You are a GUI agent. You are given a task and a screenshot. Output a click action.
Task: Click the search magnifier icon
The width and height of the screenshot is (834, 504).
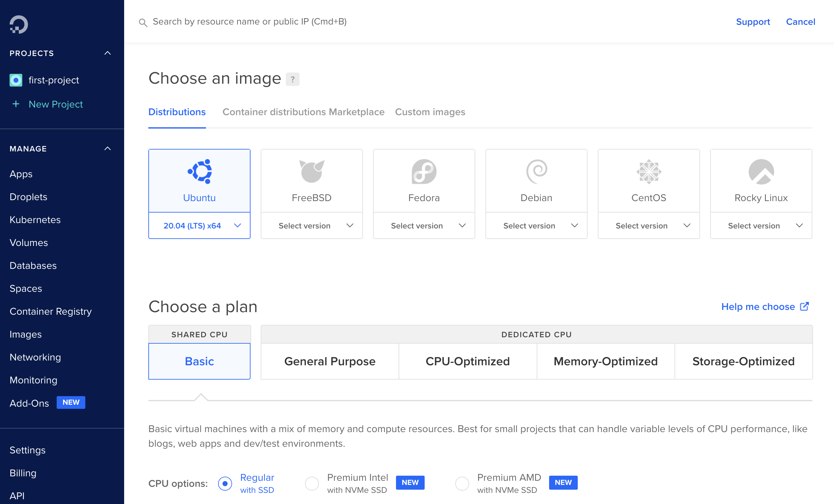143,23
